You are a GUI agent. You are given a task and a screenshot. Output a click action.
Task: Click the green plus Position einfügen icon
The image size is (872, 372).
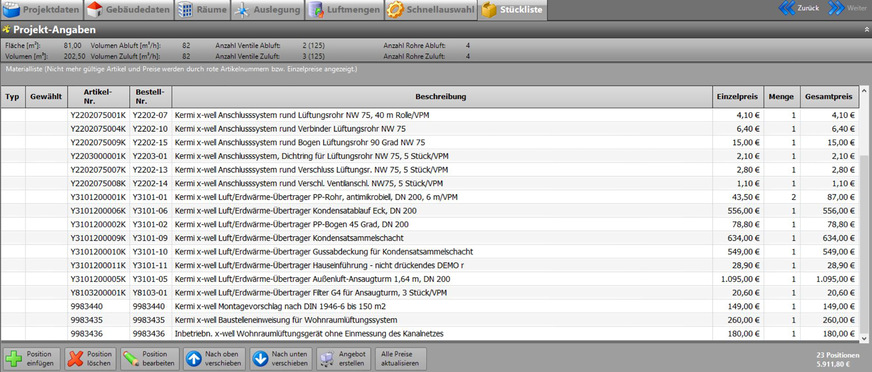pos(14,358)
